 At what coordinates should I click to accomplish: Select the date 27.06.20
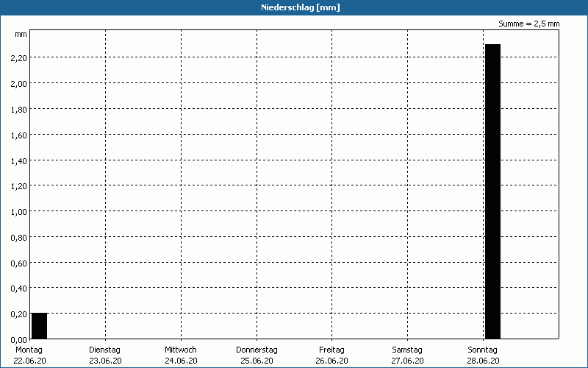407,361
